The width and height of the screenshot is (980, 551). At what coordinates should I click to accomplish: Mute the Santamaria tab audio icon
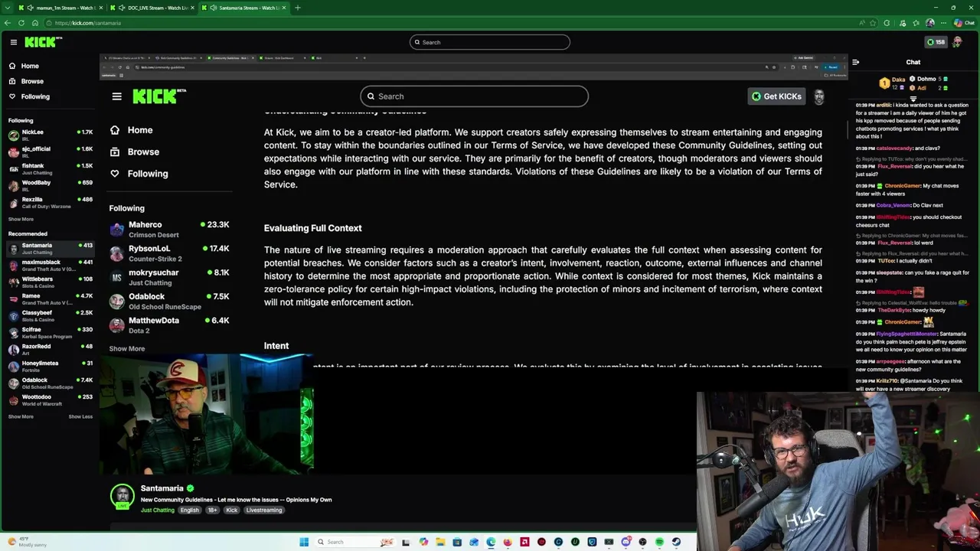coord(213,8)
